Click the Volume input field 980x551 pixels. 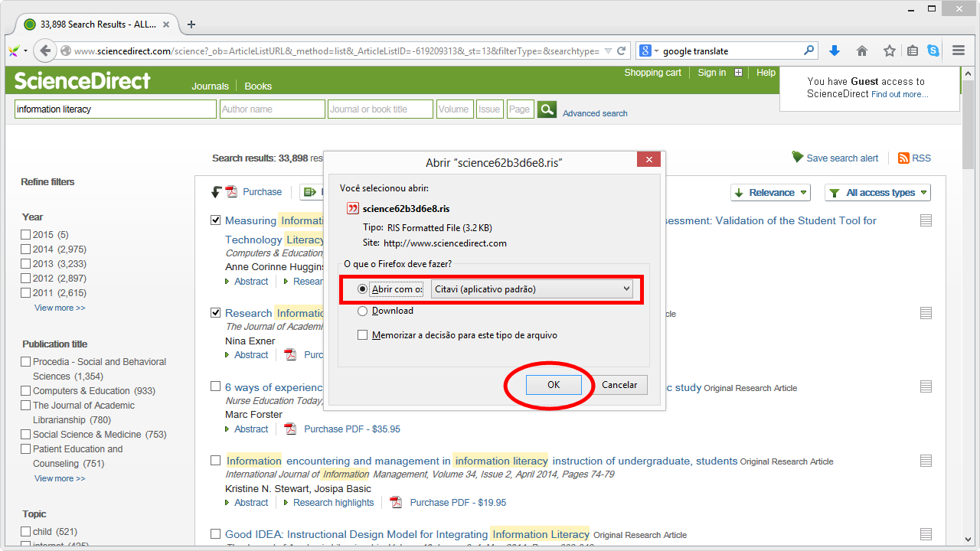click(454, 109)
